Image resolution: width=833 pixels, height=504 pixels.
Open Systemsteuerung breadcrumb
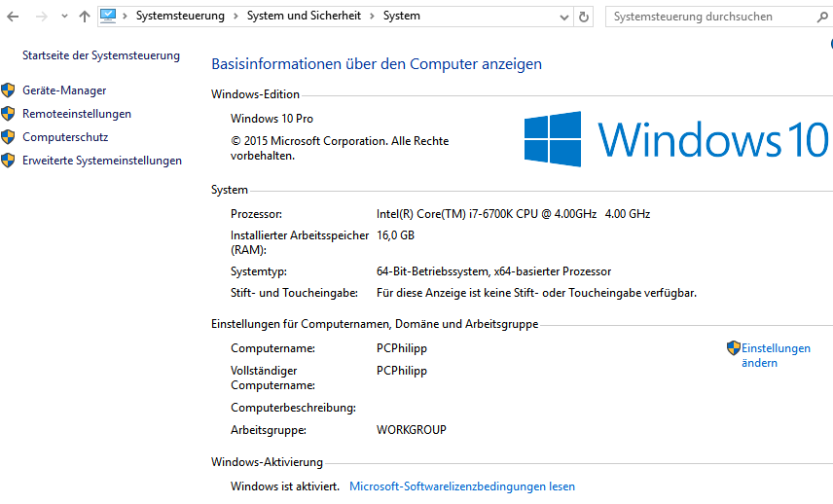pos(180,16)
